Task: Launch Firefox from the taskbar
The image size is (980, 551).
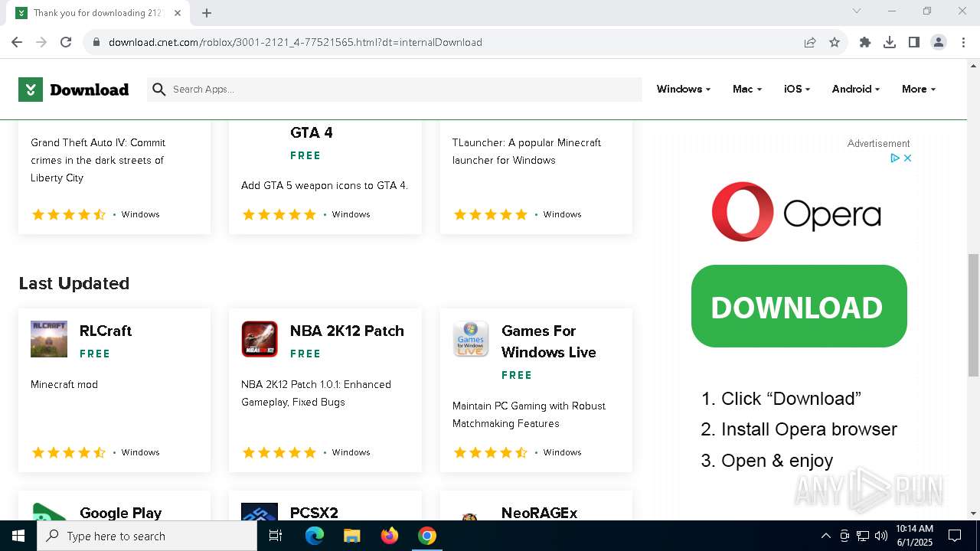Action: (x=390, y=536)
